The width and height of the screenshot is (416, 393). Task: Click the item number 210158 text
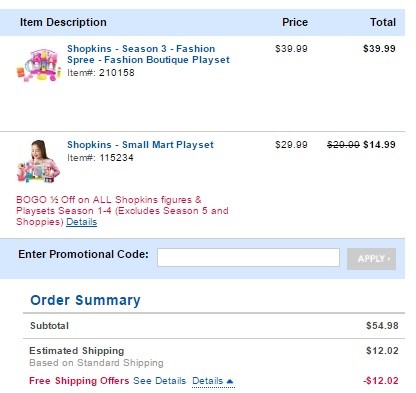point(117,73)
